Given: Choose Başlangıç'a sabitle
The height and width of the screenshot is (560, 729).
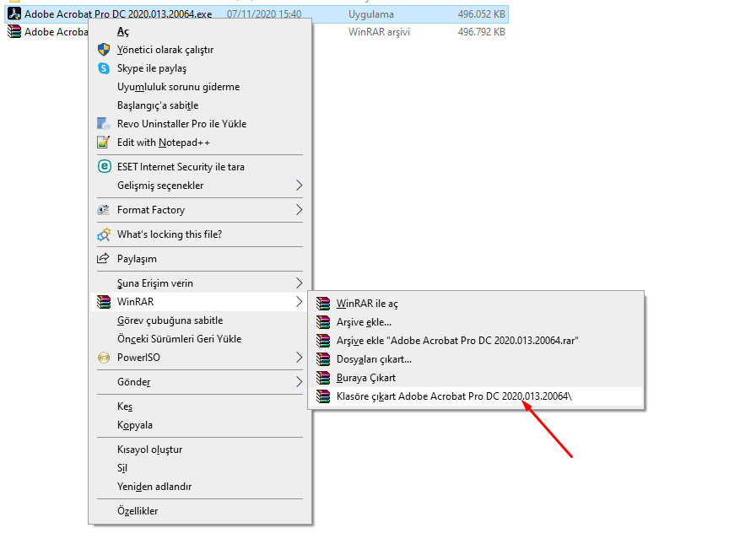Looking at the screenshot, I should (x=200, y=105).
